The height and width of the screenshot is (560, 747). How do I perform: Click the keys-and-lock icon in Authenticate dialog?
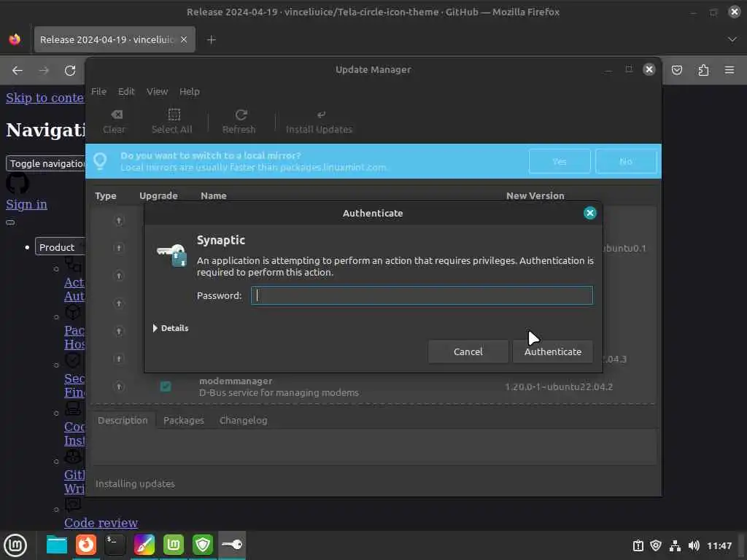(x=172, y=254)
